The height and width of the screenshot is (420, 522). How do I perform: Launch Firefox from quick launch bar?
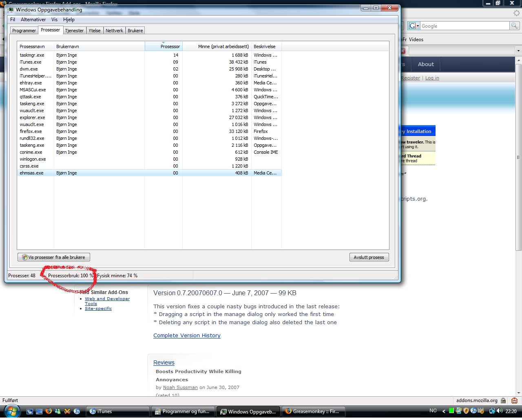(49, 411)
